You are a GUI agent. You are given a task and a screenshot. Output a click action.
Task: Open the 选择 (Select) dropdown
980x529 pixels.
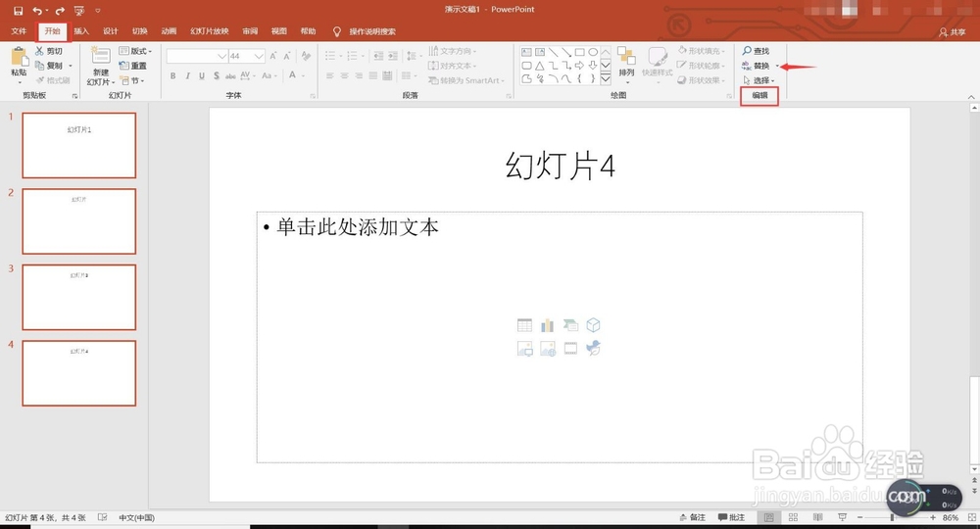click(x=759, y=80)
